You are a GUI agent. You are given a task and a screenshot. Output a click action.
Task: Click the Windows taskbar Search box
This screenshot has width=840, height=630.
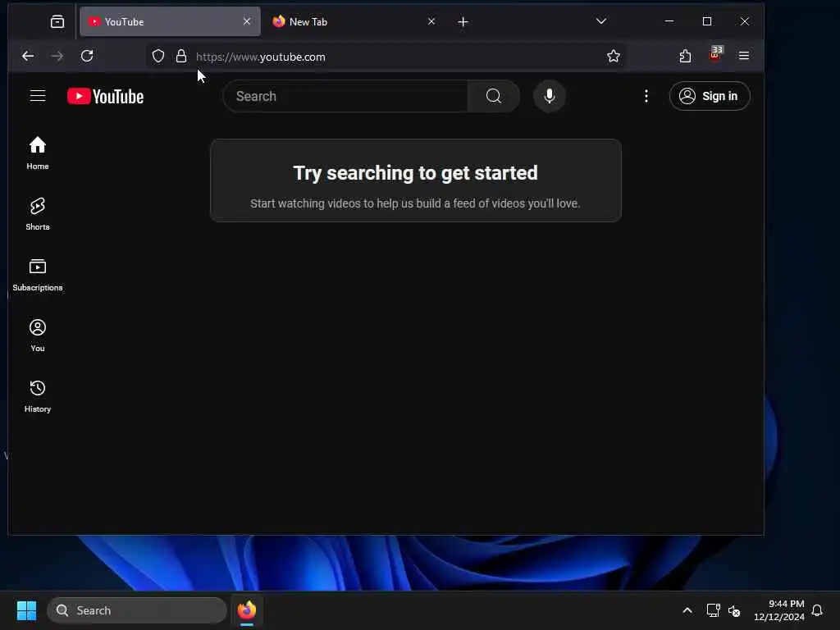click(x=137, y=610)
